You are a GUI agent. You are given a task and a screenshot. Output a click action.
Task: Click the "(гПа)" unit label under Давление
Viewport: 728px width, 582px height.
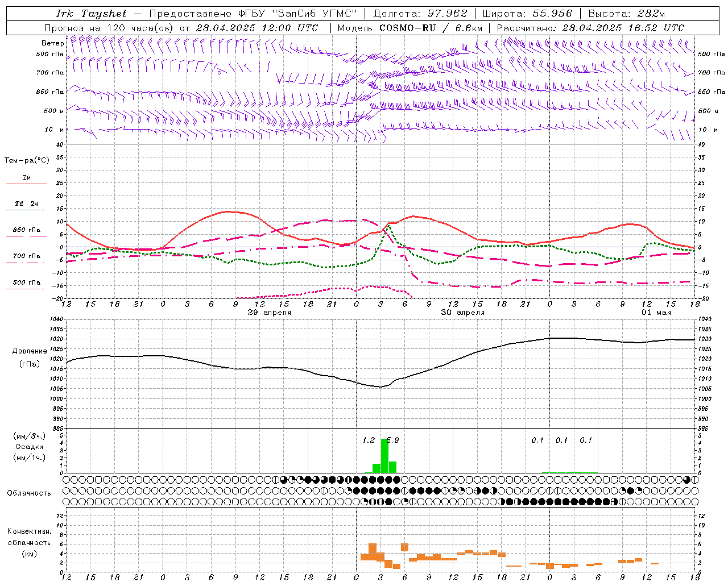tap(29, 364)
